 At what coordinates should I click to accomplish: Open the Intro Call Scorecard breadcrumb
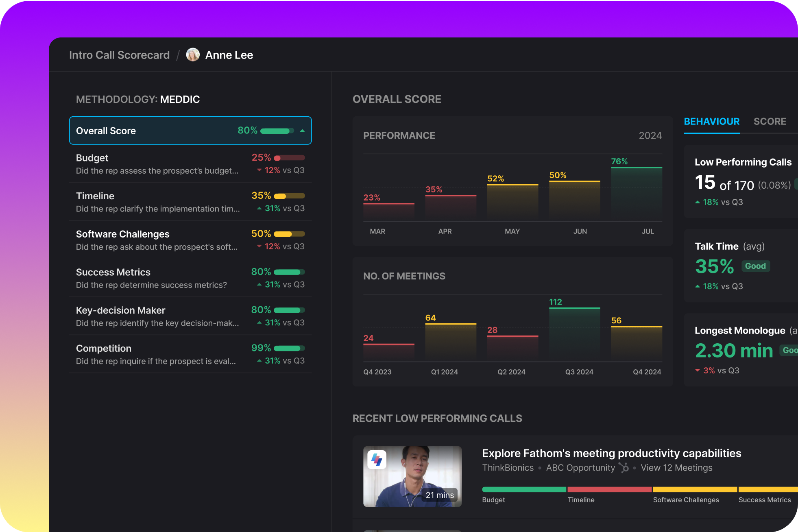pos(119,55)
